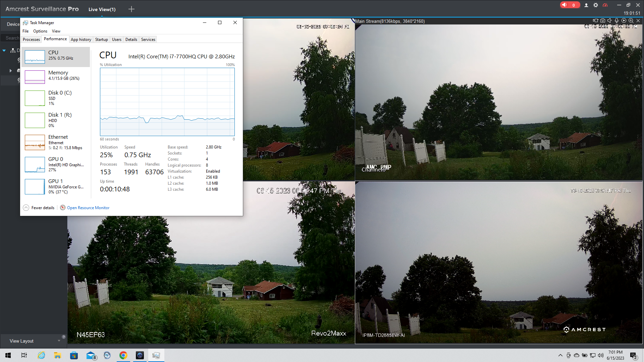Screen dimensions: 644x362
Task: Open Task Manager Options menu
Action: click(x=40, y=31)
